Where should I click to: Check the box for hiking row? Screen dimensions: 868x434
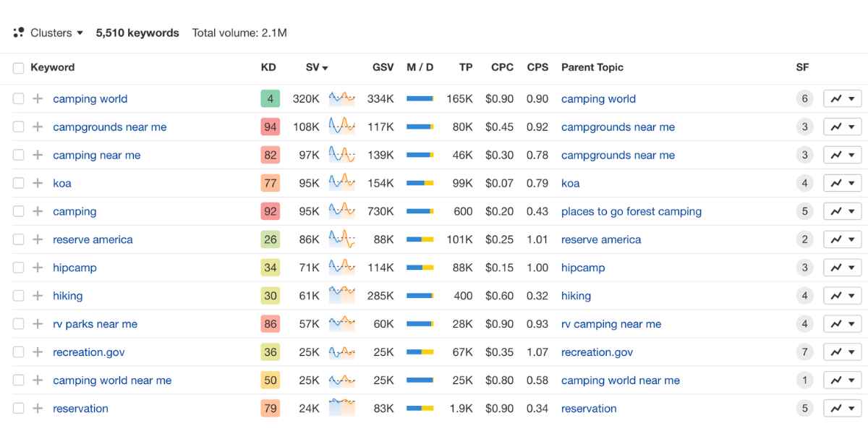[18, 297]
